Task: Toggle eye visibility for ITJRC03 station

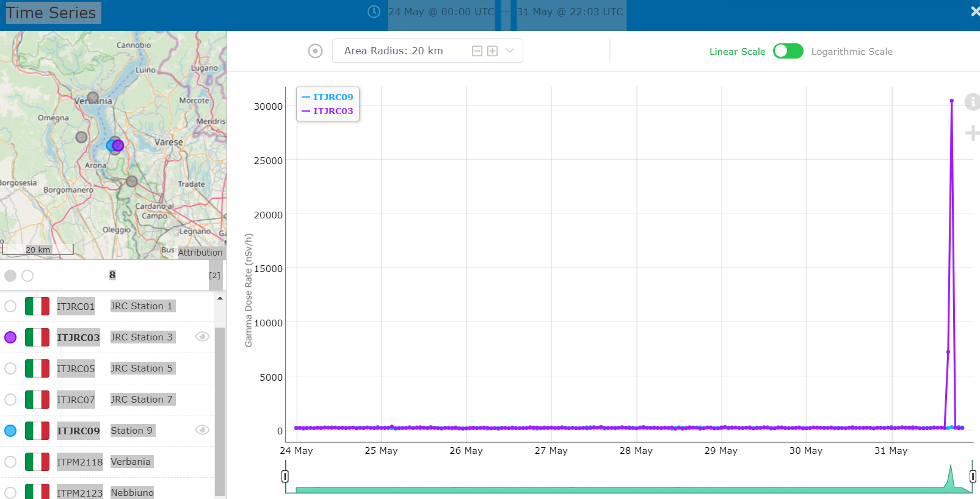Action: click(x=202, y=337)
